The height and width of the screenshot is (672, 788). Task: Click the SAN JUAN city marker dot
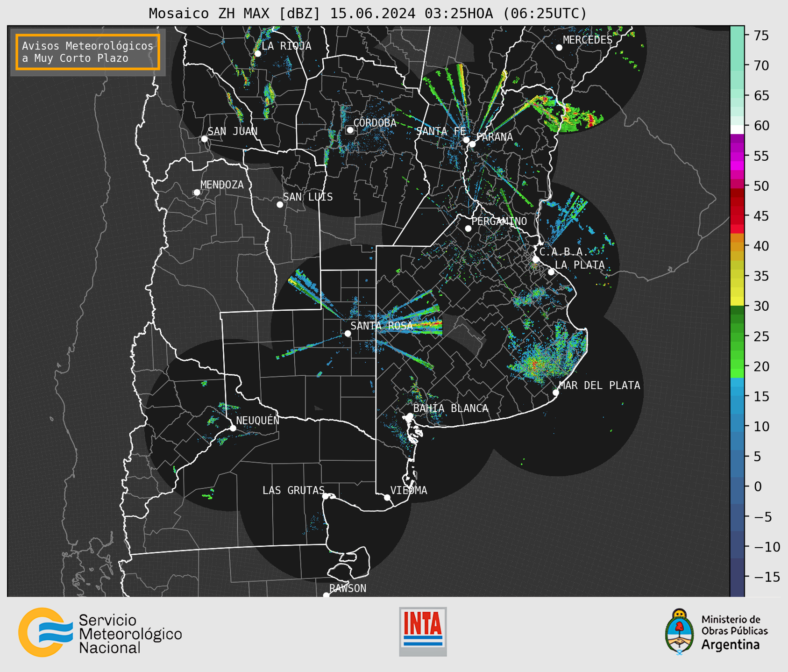click(x=204, y=139)
